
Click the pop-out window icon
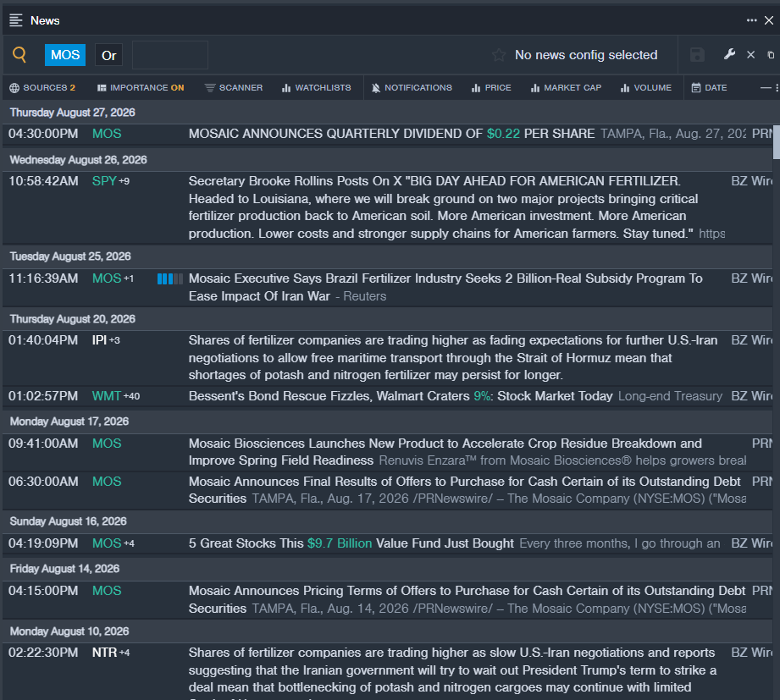pyautogui.click(x=771, y=55)
